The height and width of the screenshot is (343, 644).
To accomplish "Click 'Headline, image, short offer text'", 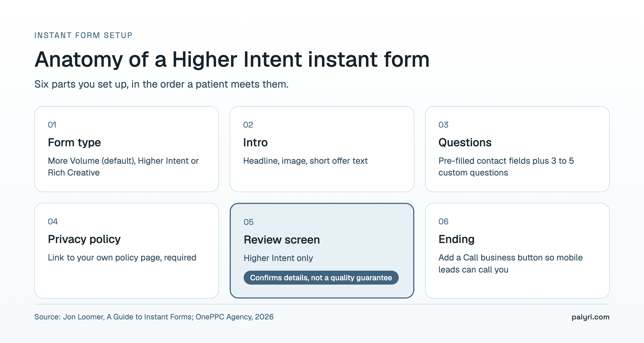I will (305, 161).
